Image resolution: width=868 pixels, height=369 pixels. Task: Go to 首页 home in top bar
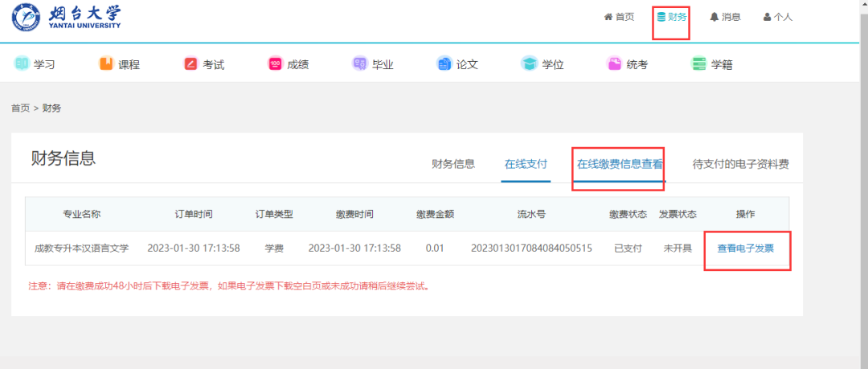(619, 17)
